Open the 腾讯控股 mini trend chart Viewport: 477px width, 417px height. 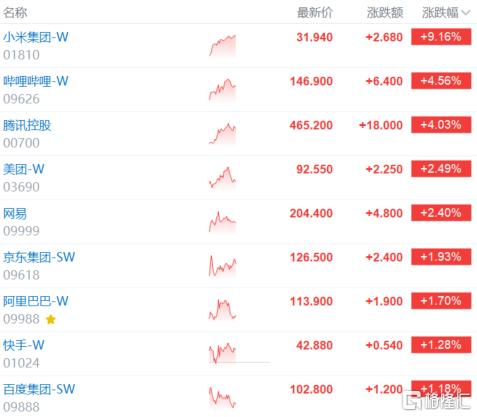[222, 133]
